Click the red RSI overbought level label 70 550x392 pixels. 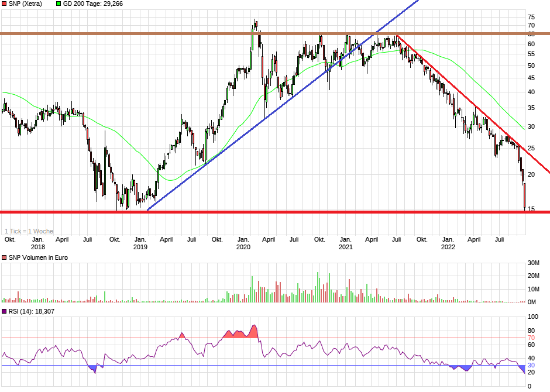[x=531, y=338]
